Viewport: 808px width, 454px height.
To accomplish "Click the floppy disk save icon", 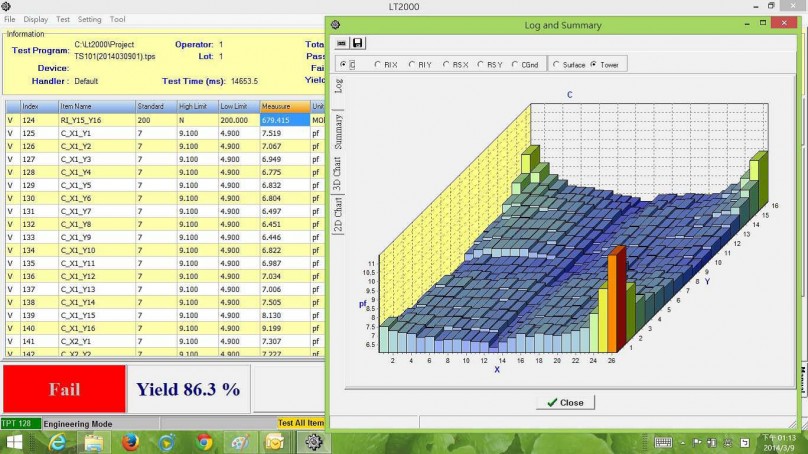I will click(x=357, y=43).
